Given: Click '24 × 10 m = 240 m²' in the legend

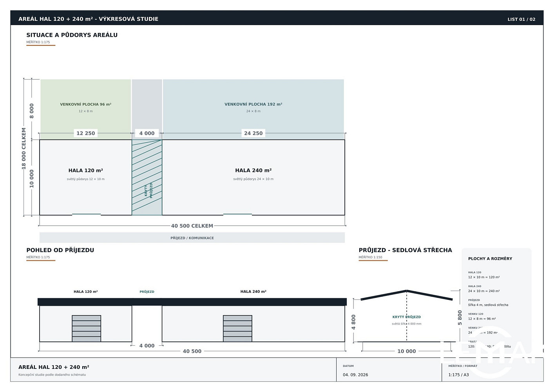Looking at the screenshot, I should tap(484, 291).
